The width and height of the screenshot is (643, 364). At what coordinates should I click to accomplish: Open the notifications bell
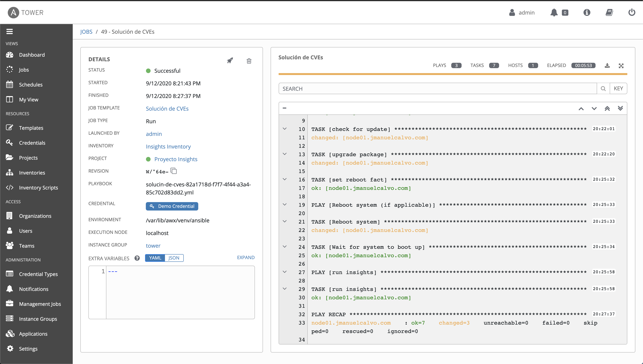554,12
